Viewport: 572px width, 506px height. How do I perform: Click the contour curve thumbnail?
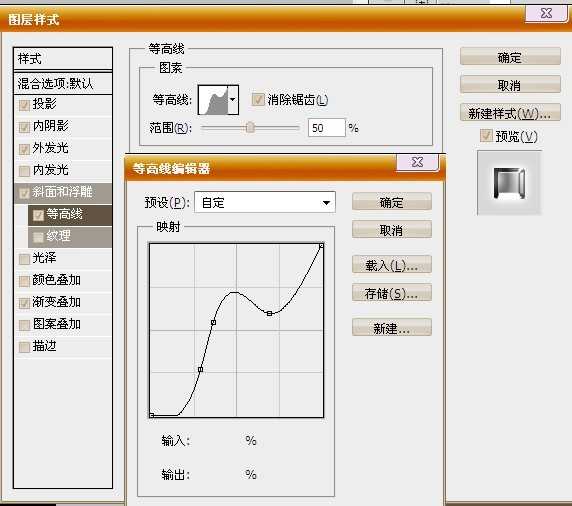coord(213,100)
